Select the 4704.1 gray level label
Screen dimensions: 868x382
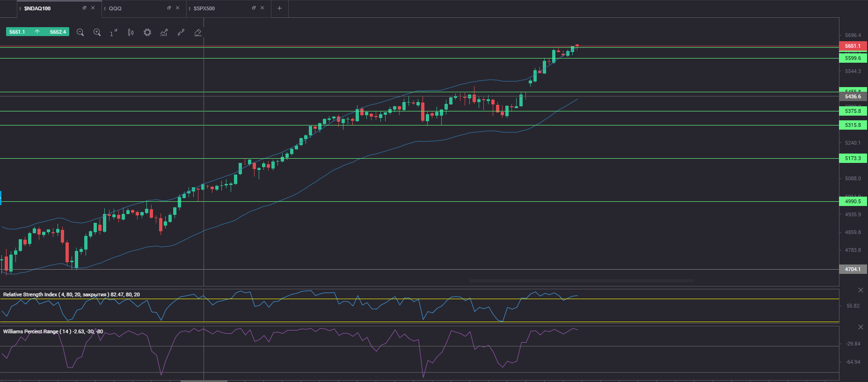[x=853, y=269]
